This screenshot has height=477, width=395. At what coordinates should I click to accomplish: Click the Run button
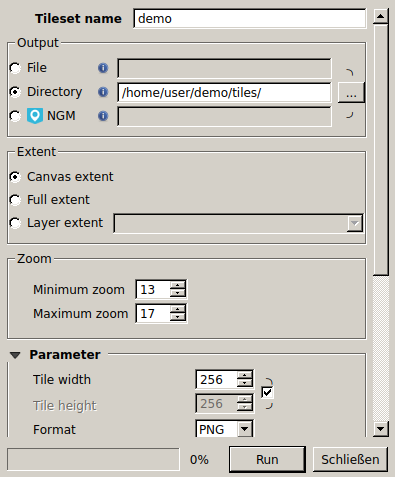click(267, 460)
